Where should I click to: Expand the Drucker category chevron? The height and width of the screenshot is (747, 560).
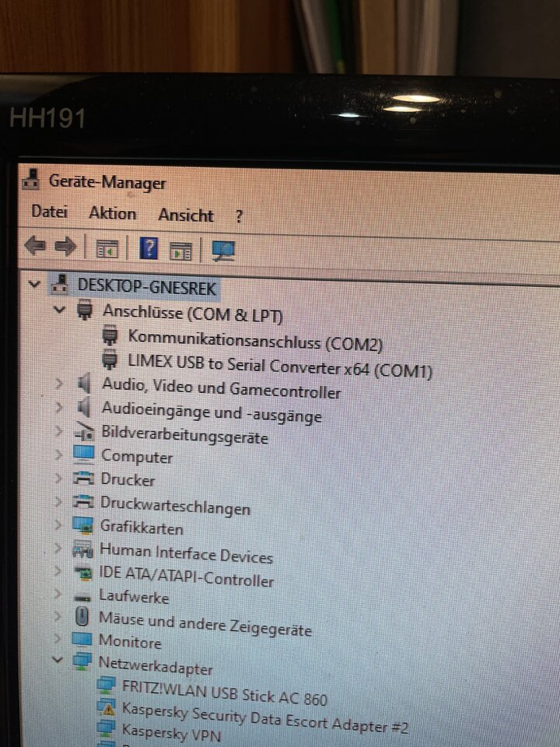(58, 478)
